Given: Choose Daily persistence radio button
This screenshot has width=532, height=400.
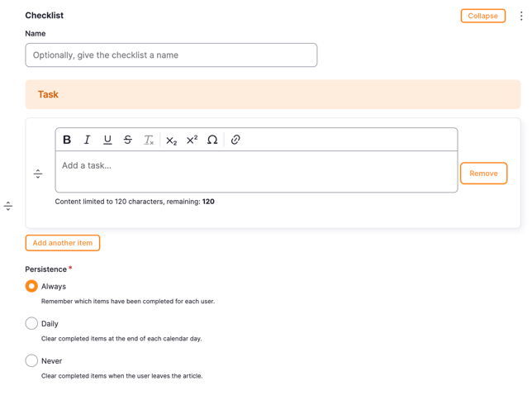Looking at the screenshot, I should 31,323.
